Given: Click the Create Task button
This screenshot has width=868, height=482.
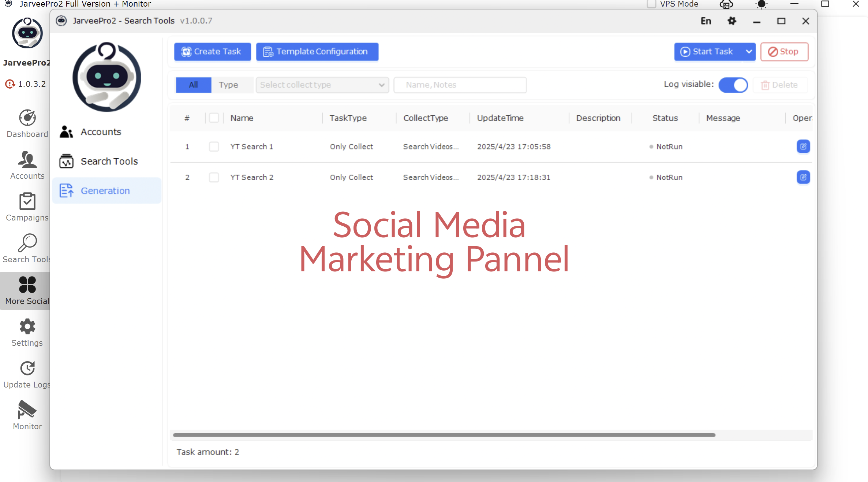Looking at the screenshot, I should point(212,52).
